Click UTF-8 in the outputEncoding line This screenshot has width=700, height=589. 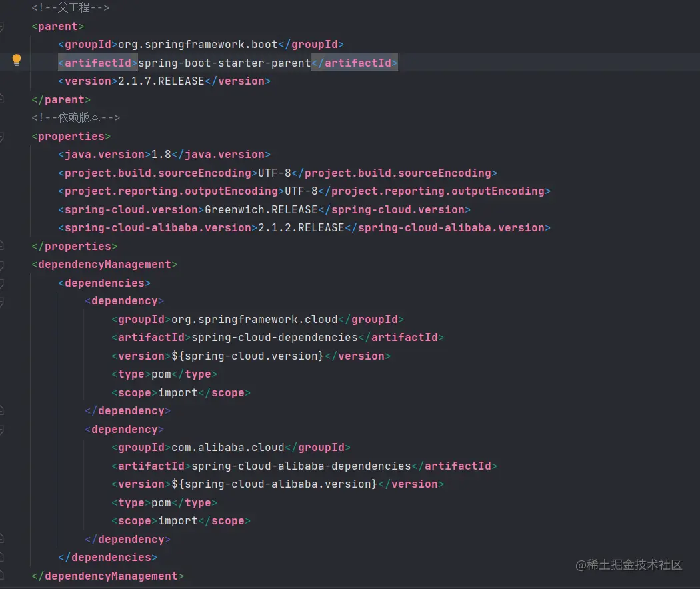click(x=301, y=191)
